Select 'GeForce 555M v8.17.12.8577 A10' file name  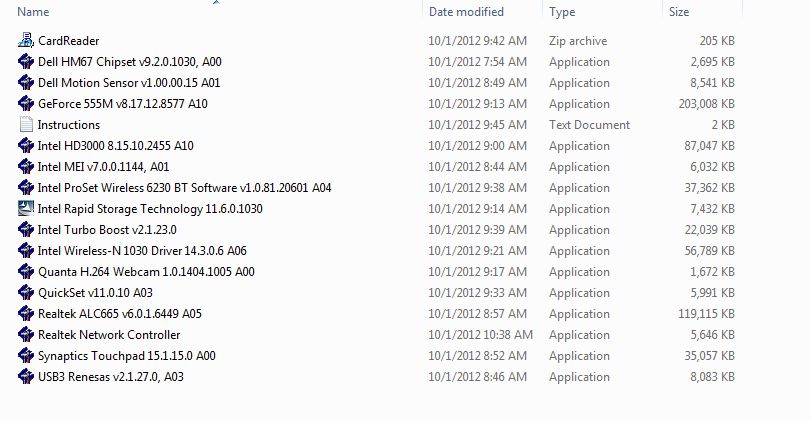[123, 103]
